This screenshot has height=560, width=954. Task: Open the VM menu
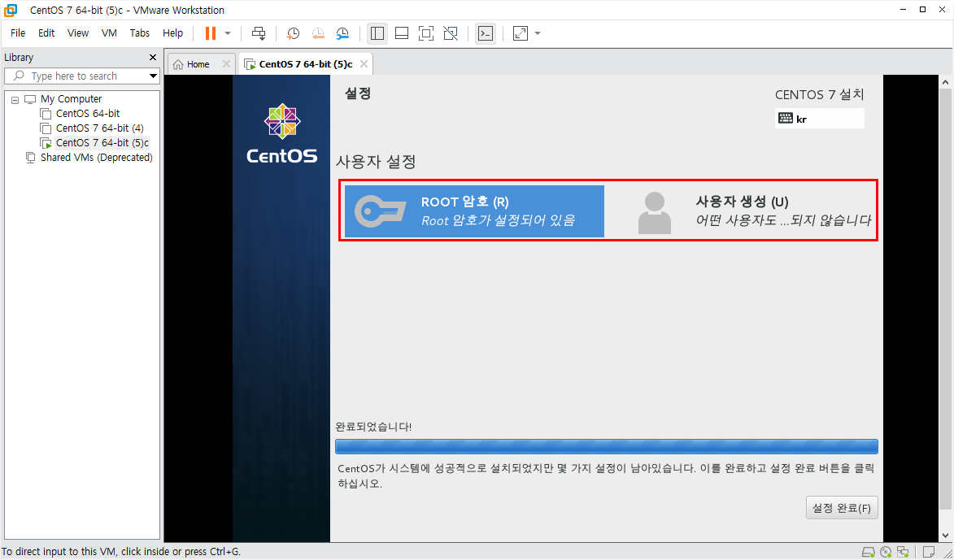(109, 33)
